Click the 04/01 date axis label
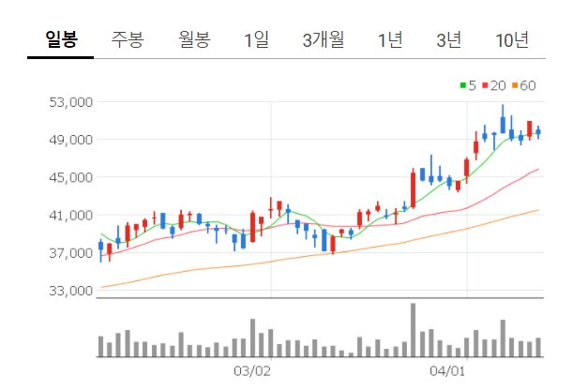This screenshot has width=588, height=391. 447,371
